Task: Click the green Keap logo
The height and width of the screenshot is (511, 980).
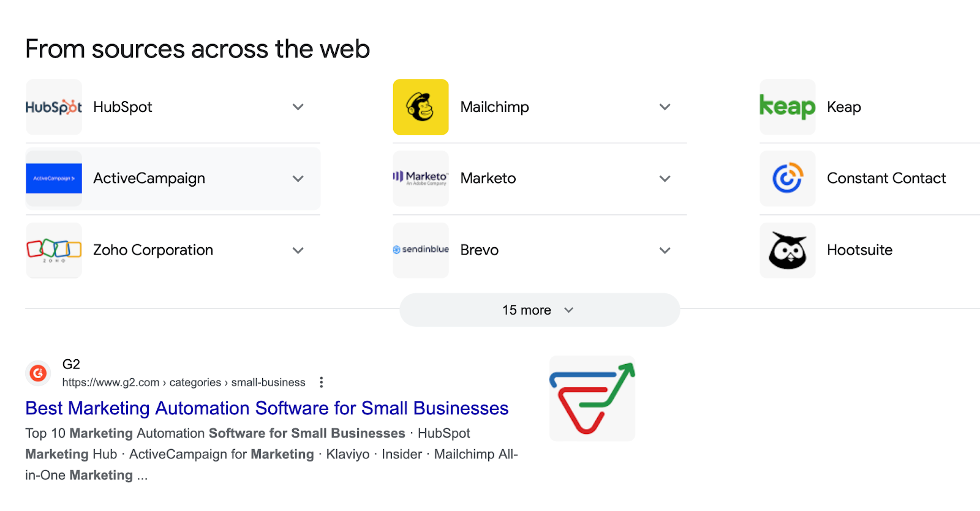Action: (x=788, y=107)
